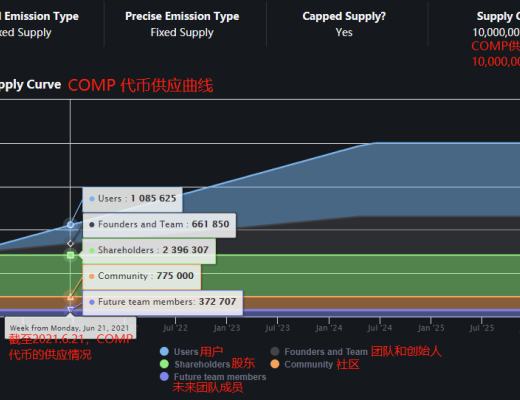Click the Community orange data marker
Screen dimensions: 520x400
coord(70,298)
